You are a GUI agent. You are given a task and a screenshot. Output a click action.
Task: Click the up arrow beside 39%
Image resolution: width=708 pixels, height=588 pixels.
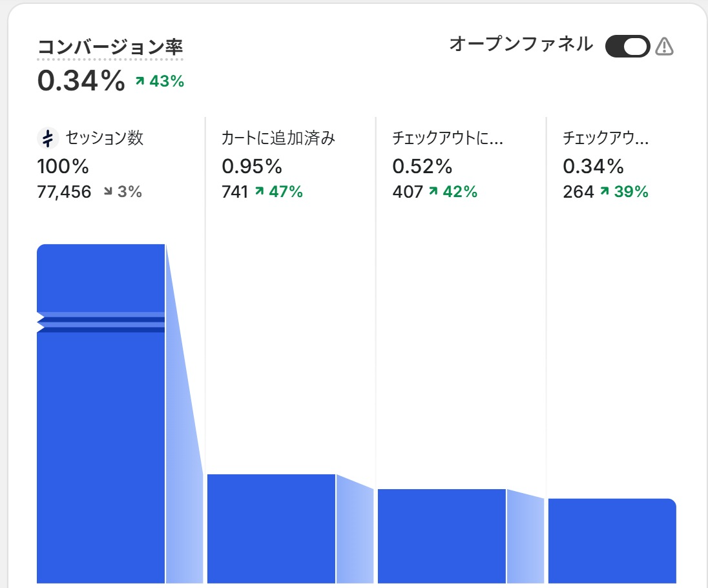pos(604,192)
